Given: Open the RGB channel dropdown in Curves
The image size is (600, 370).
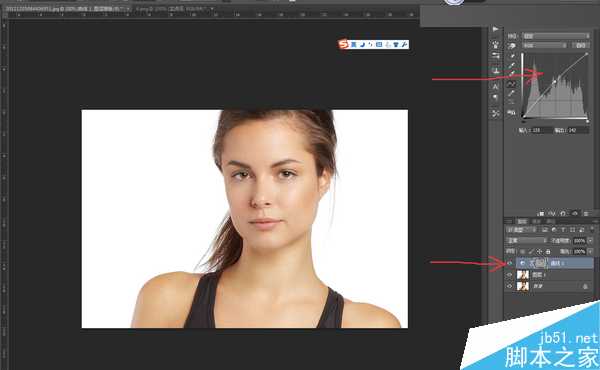Looking at the screenshot, I should click(x=545, y=46).
